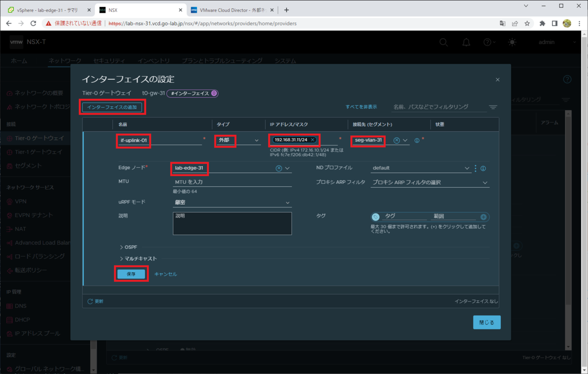Screen dimensions: 588x374
Task: Bookmark this page with star icon
Action: (527, 23)
